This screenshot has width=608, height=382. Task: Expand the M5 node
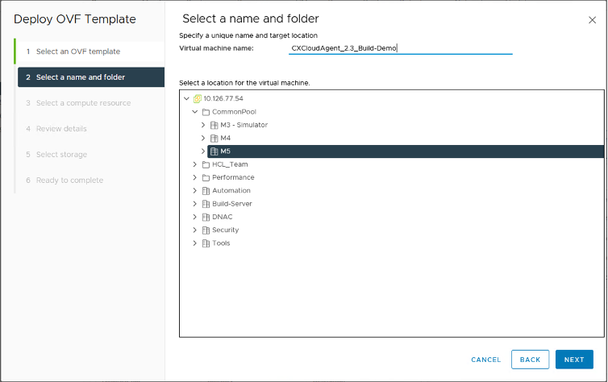[x=203, y=151]
